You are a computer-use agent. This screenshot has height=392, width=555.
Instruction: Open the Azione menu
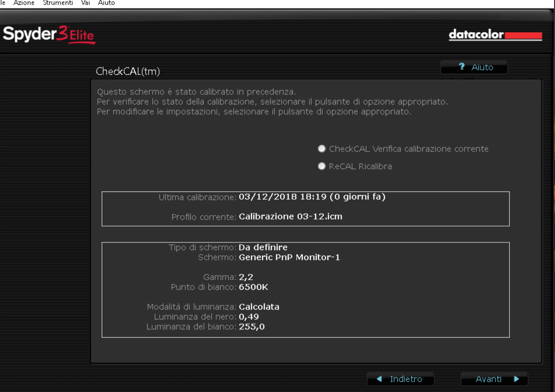point(24,3)
